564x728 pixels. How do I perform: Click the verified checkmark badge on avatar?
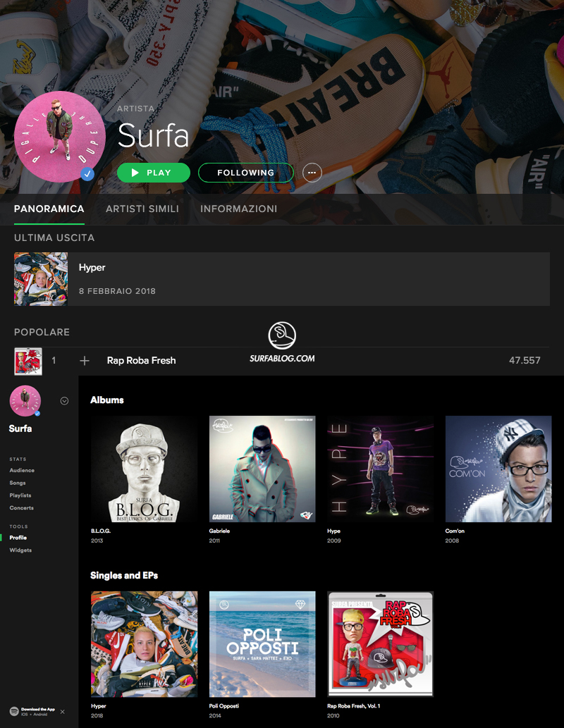pos(87,174)
